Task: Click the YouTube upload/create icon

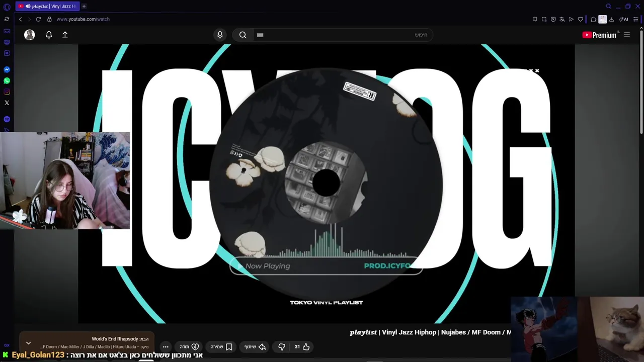Action: (x=65, y=35)
